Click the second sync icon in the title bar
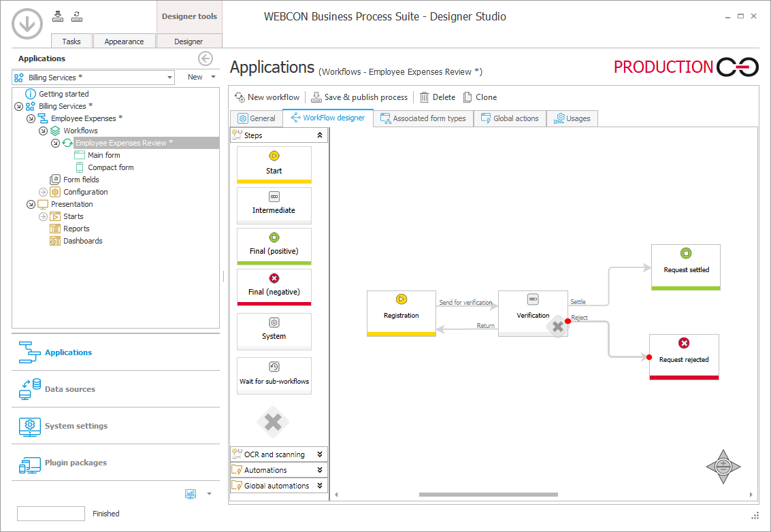This screenshot has height=532, width=771. [77, 17]
